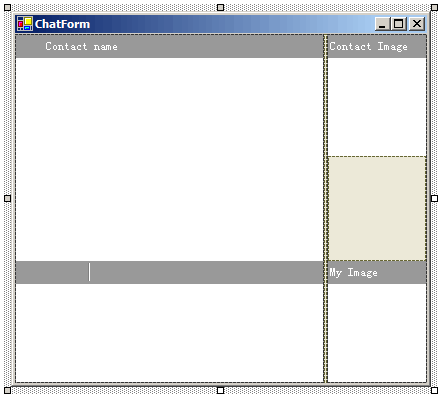Click the ChatForm window icon in title bar
The width and height of the screenshot is (441, 399).
[x=25, y=24]
